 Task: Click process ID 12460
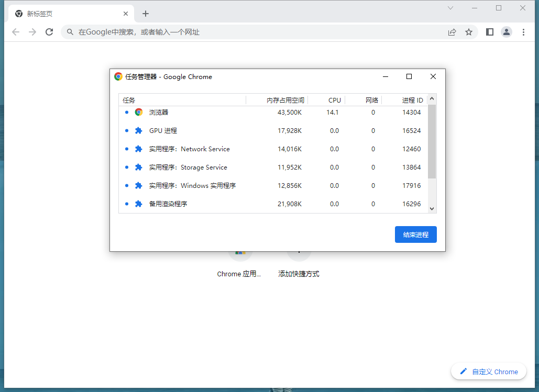[x=412, y=149]
